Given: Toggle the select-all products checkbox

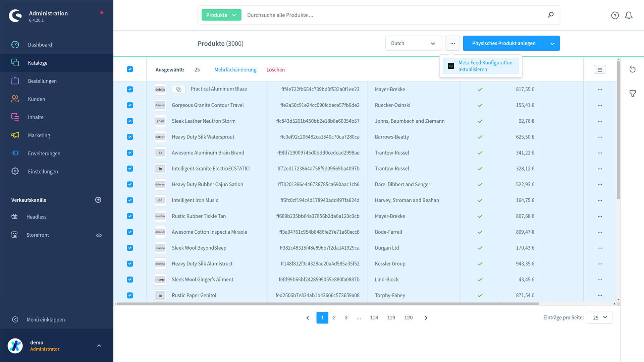Looking at the screenshot, I should coord(130,69).
